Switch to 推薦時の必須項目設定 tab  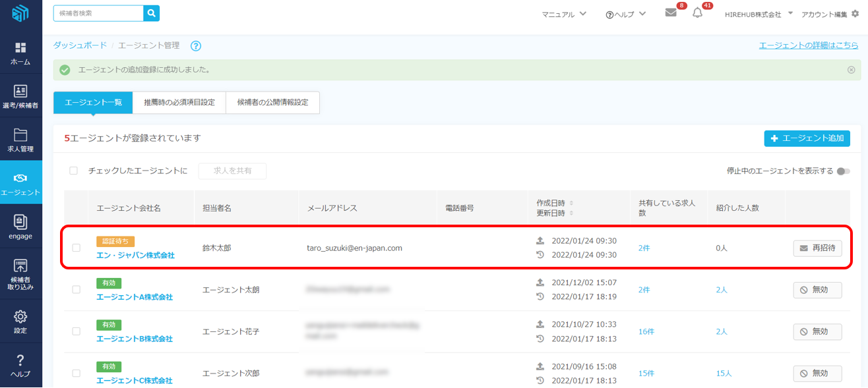pos(179,102)
